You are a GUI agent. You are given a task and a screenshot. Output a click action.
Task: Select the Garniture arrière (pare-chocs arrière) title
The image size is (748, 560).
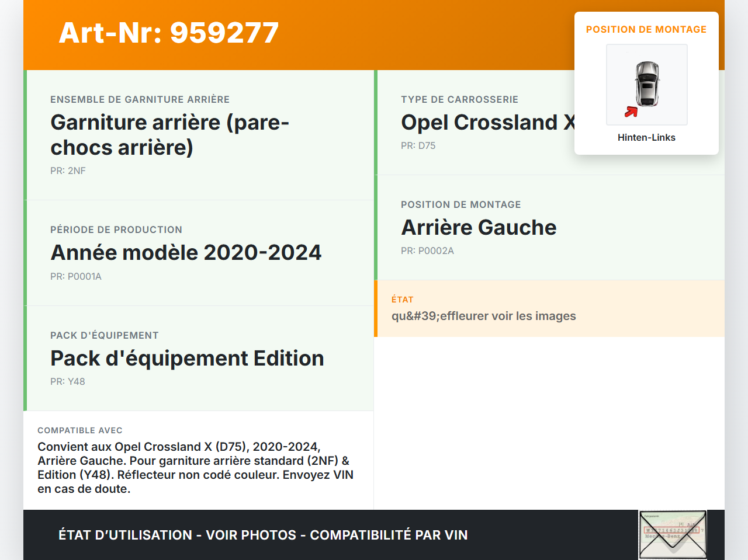tap(169, 134)
